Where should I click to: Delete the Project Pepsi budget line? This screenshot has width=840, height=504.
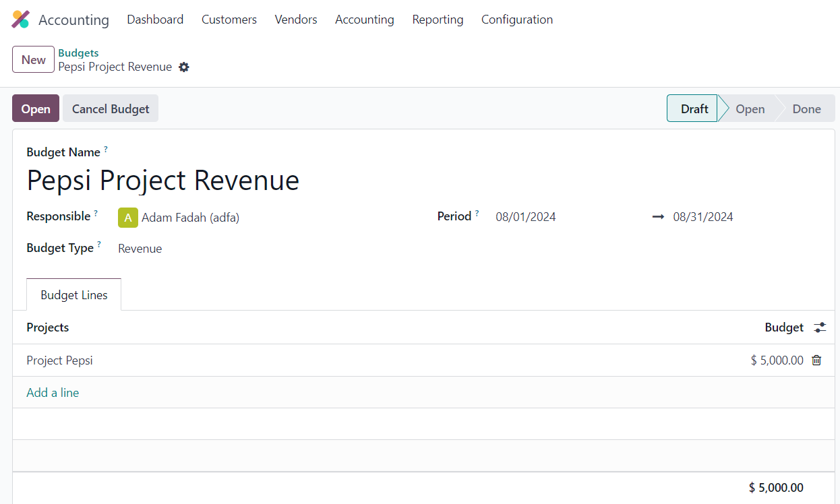tap(816, 360)
